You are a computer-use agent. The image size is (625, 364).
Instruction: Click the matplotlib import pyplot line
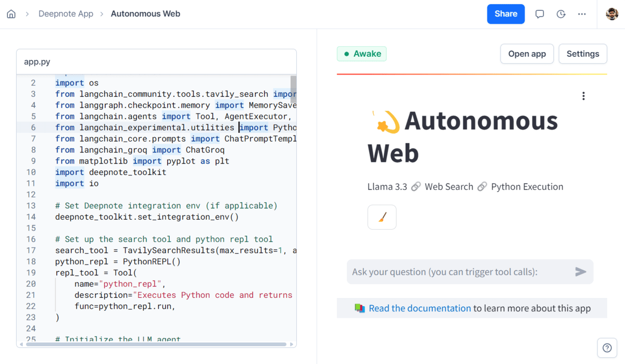point(142,161)
